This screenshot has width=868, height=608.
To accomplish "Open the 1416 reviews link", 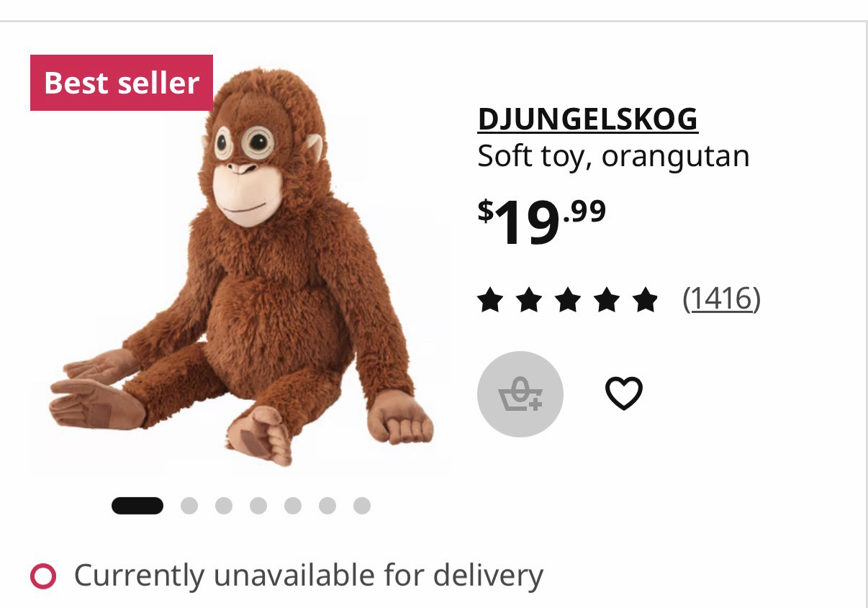I will pyautogui.click(x=721, y=299).
